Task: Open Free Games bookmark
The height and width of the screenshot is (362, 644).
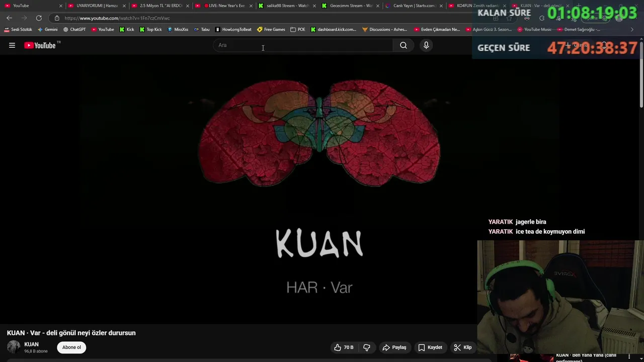Action: 271,30
